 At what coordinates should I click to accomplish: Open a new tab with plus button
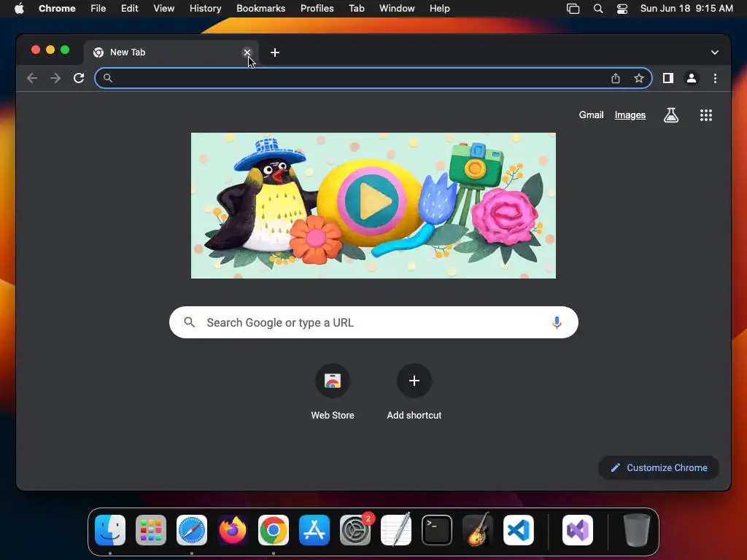(275, 52)
